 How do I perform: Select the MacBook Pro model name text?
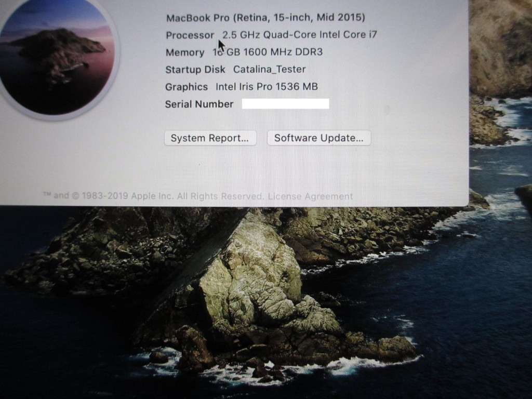pos(265,17)
